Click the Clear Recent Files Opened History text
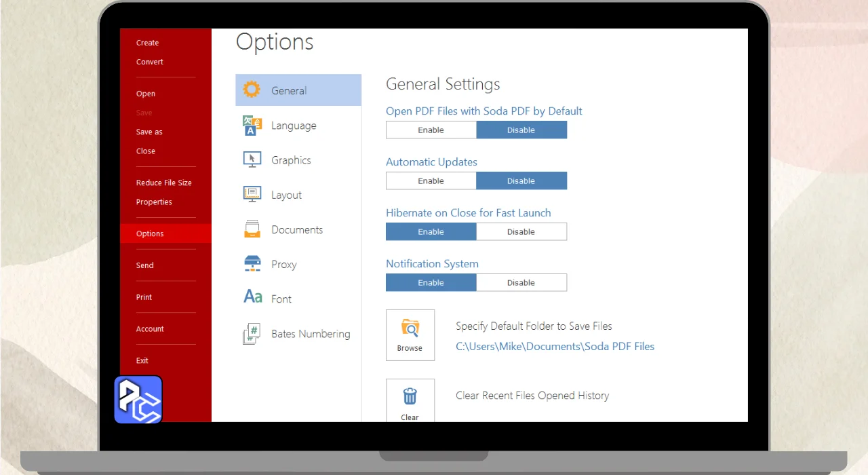Screen dimensions: 868x475 (532, 396)
